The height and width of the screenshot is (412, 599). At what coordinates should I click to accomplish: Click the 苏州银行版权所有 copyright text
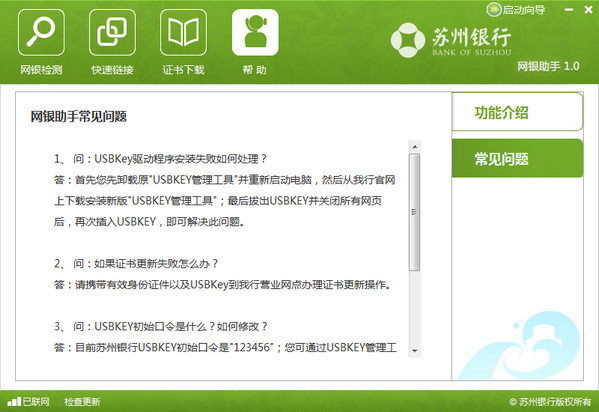pyautogui.click(x=550, y=402)
